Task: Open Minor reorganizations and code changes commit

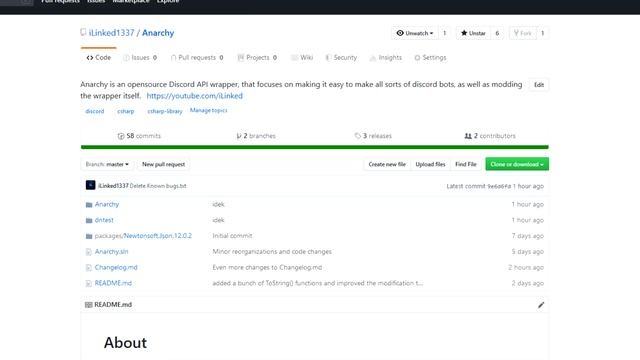Action: tap(272, 251)
